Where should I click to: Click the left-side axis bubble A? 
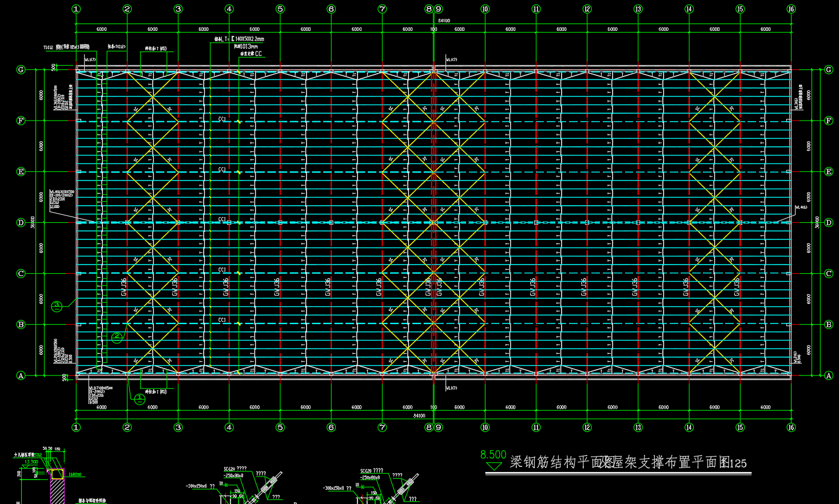(x=21, y=375)
